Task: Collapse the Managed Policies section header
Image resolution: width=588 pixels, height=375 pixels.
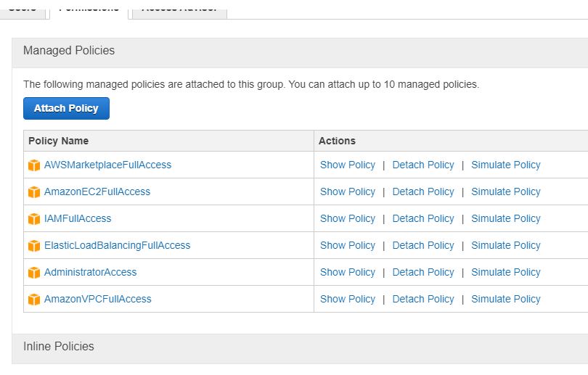Action: [69, 51]
